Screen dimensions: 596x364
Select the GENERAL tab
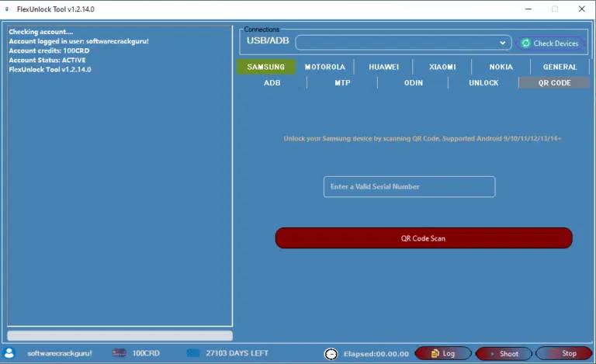560,67
